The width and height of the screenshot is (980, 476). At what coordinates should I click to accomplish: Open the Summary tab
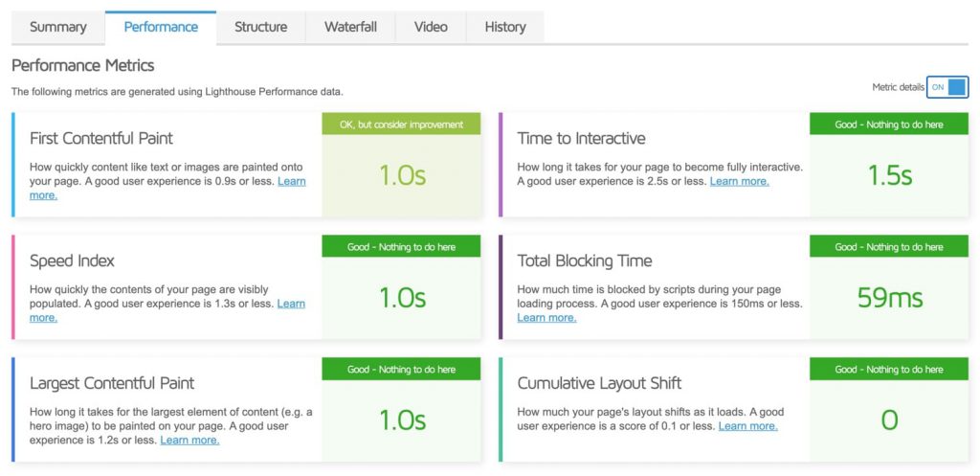[58, 27]
